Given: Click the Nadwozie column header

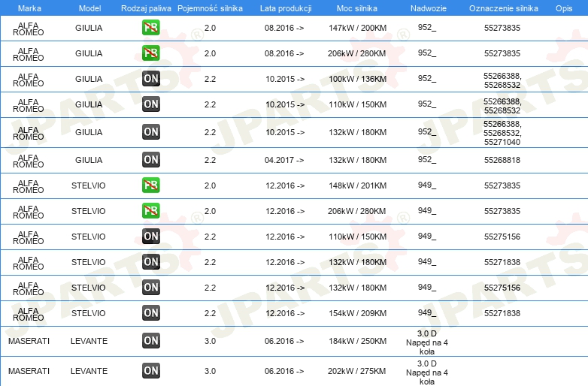Looking at the screenshot, I should pyautogui.click(x=429, y=8).
